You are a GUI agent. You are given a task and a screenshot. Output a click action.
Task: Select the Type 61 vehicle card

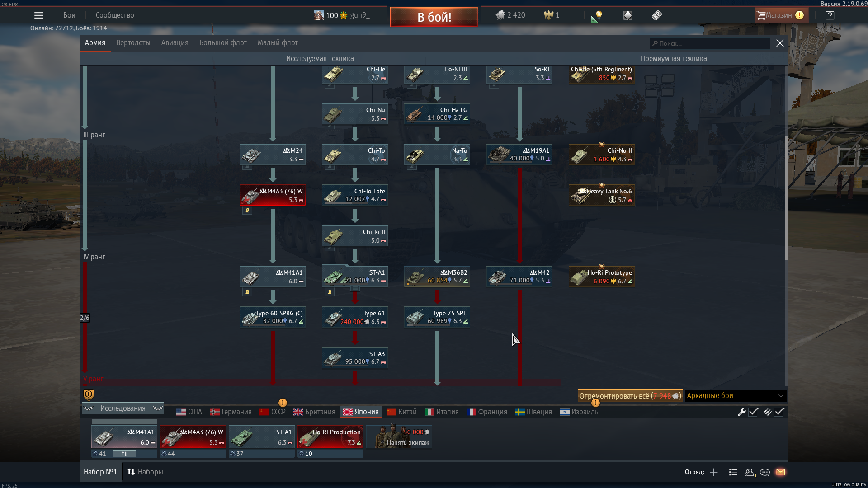click(x=355, y=317)
